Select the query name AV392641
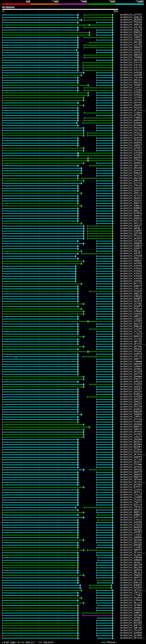 (x=8, y=8)
